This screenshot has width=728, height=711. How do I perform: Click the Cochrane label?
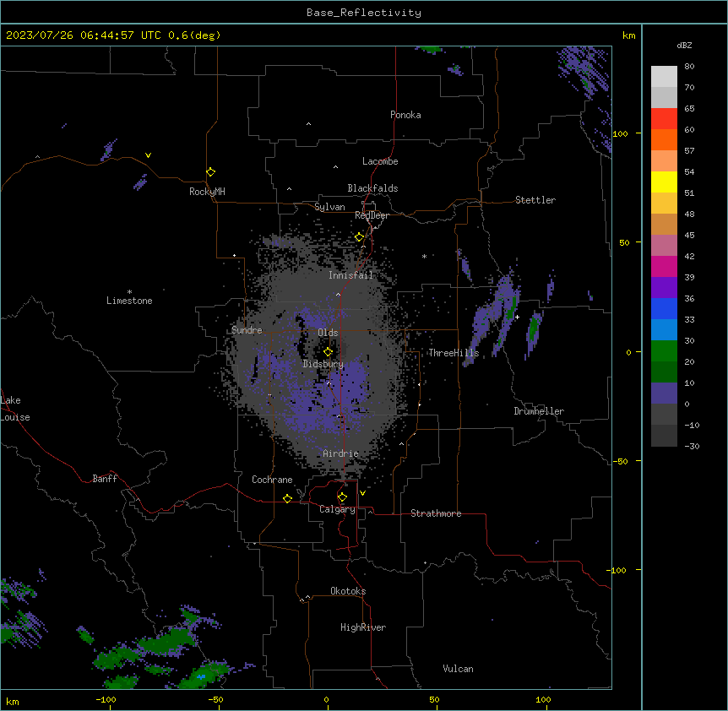[x=272, y=480]
